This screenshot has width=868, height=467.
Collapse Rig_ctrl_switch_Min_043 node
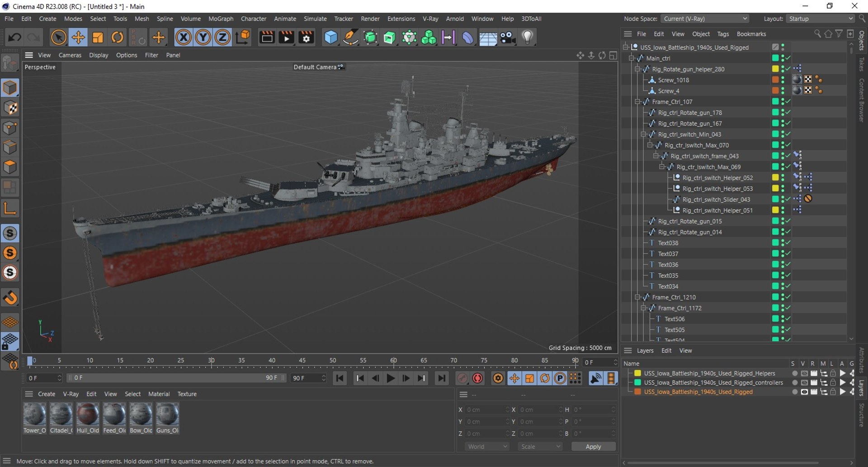click(643, 134)
